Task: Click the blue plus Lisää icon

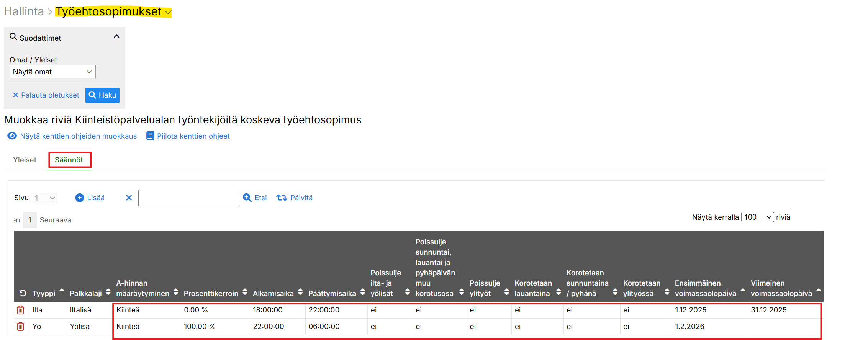Action: [80, 198]
